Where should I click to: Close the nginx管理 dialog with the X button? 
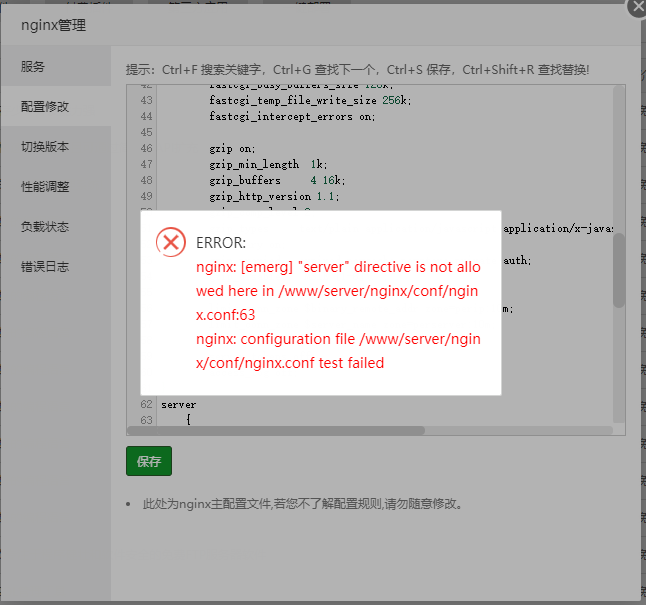[637, 7]
